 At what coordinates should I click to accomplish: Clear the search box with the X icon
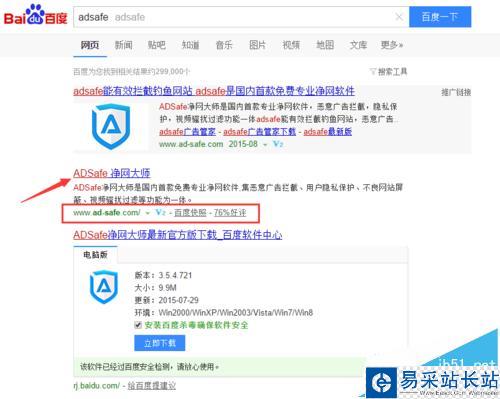(x=399, y=17)
